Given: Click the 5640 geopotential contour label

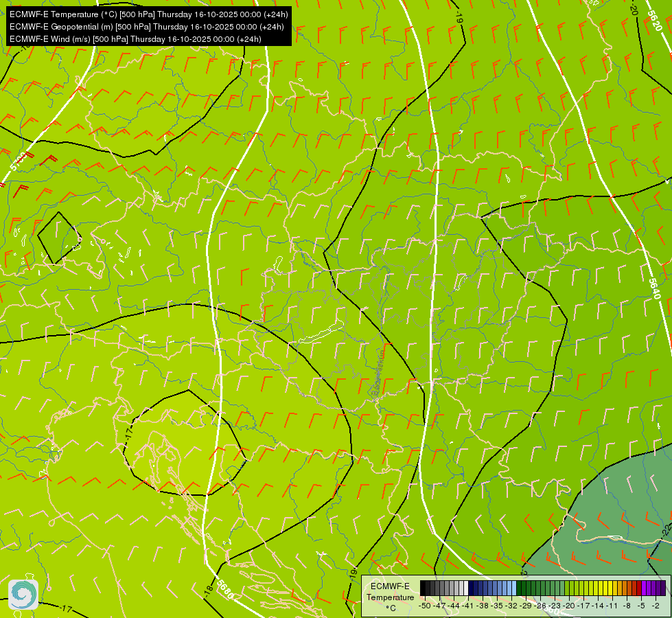Looking at the screenshot, I should pyautogui.click(x=654, y=288).
